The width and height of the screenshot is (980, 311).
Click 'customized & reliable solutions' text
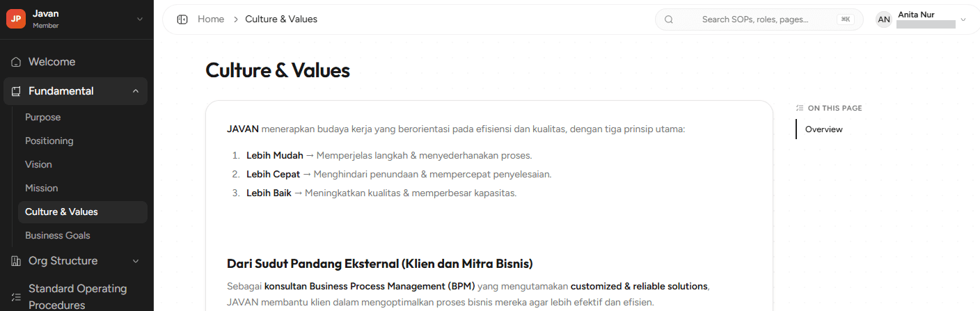tap(639, 286)
